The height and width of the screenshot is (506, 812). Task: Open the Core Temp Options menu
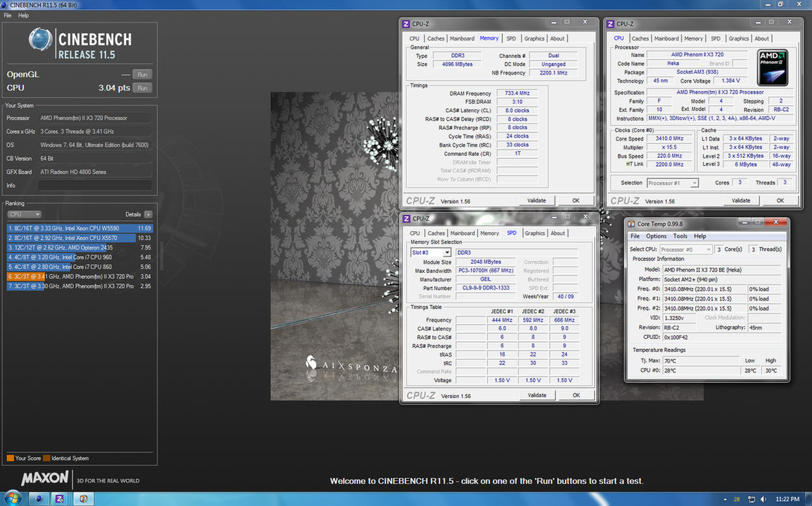click(x=656, y=236)
